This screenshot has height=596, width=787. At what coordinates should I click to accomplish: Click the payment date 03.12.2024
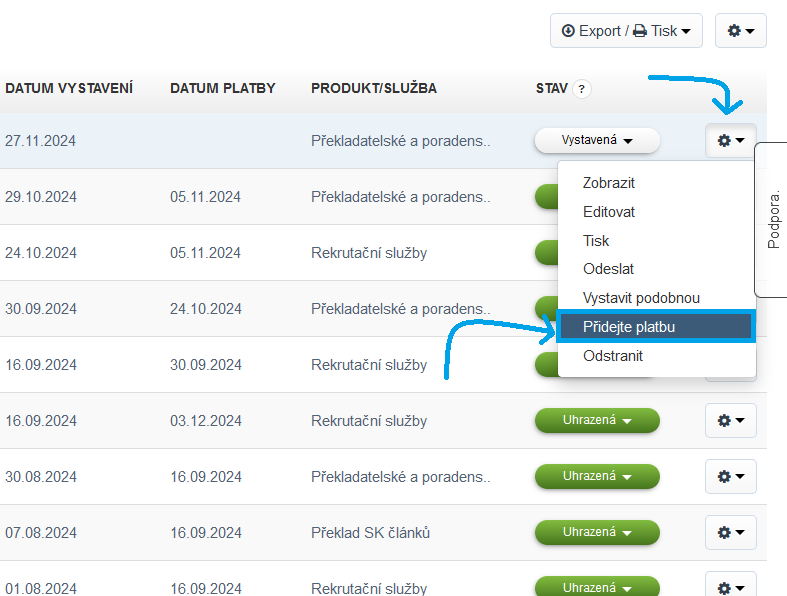[x=206, y=421]
